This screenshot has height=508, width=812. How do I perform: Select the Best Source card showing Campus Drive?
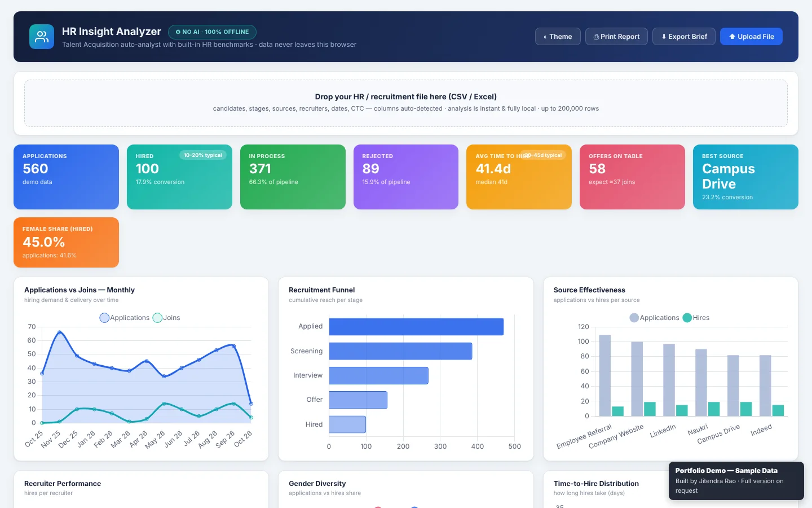(745, 177)
